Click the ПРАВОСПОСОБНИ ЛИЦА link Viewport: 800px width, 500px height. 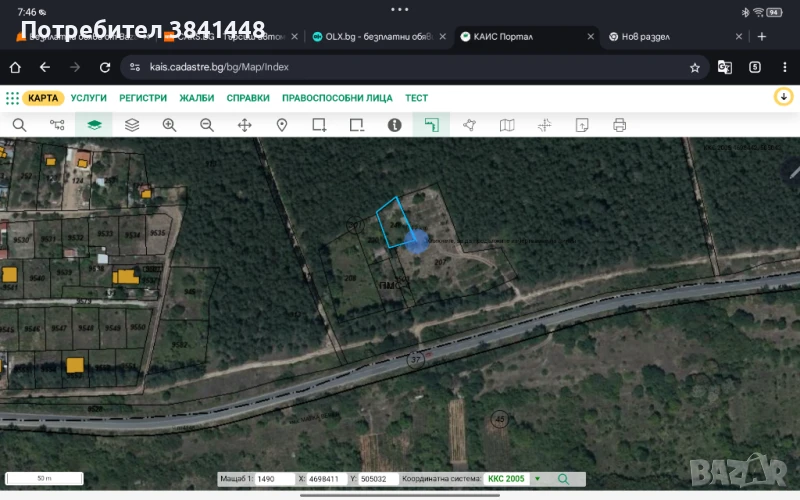click(337, 98)
